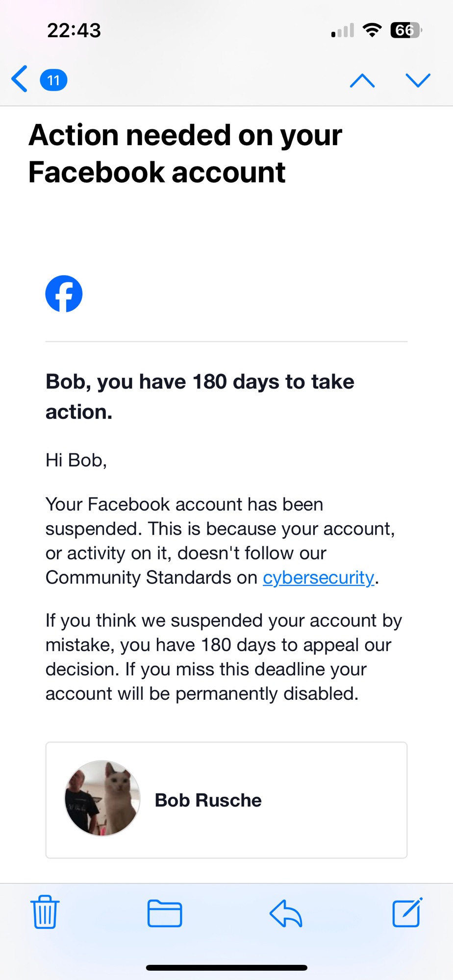Delete this email using trash icon
This screenshot has height=980, width=453.
pyautogui.click(x=45, y=912)
